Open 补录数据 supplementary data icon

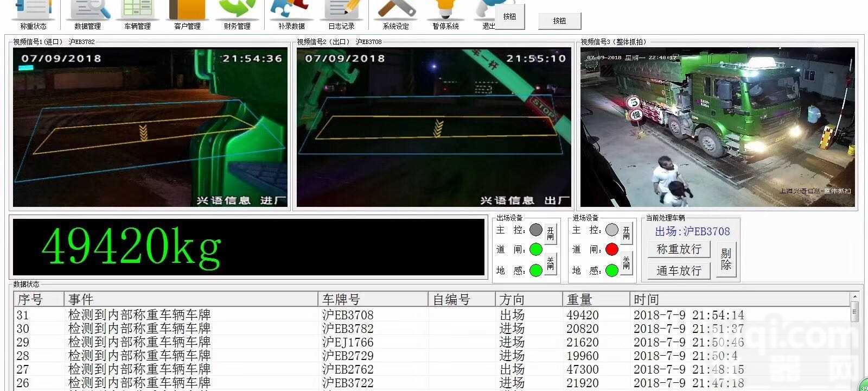pyautogui.click(x=291, y=15)
